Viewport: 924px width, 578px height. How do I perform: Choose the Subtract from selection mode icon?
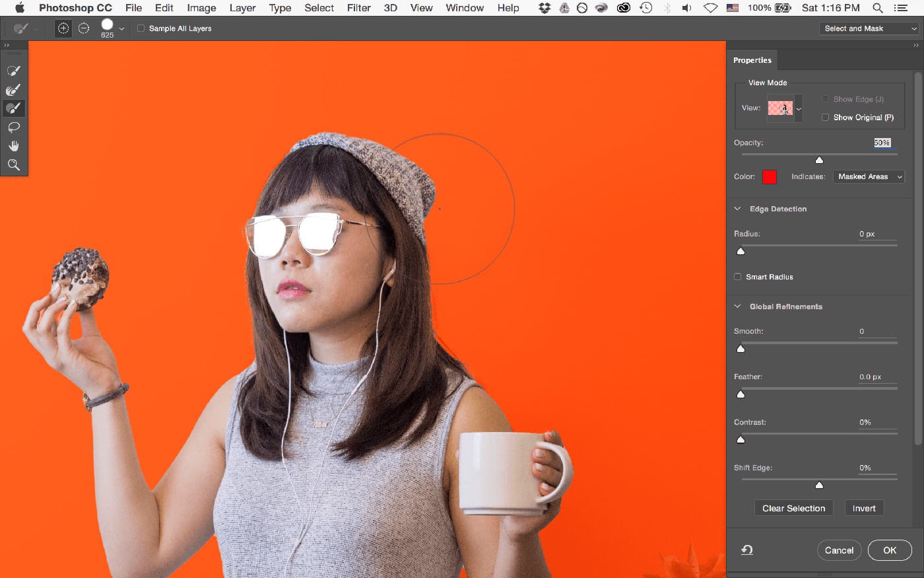(84, 28)
